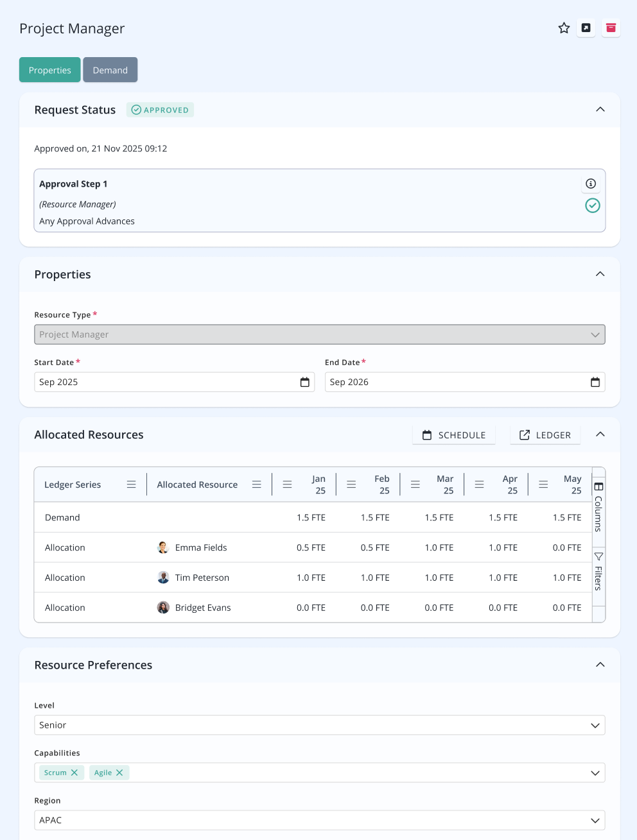Image resolution: width=637 pixels, height=840 pixels.
Task: Click the LEDGER button
Action: [x=545, y=435]
